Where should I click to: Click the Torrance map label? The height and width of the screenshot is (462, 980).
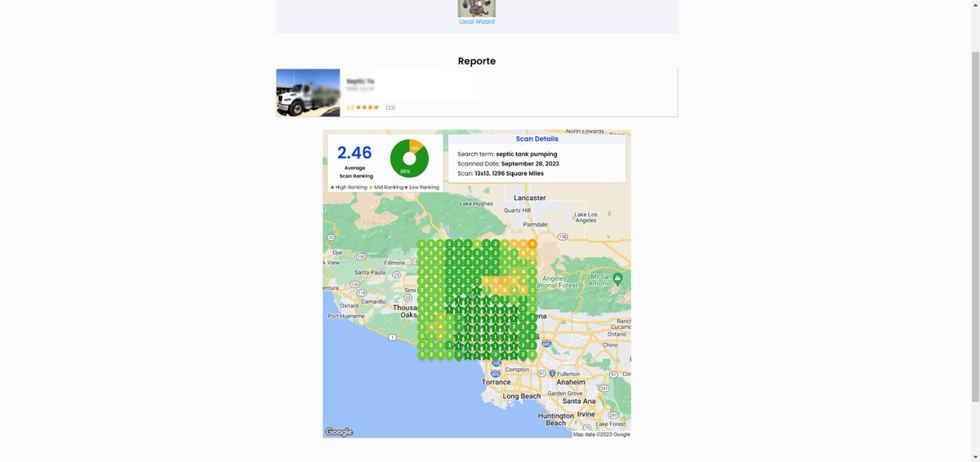[496, 382]
